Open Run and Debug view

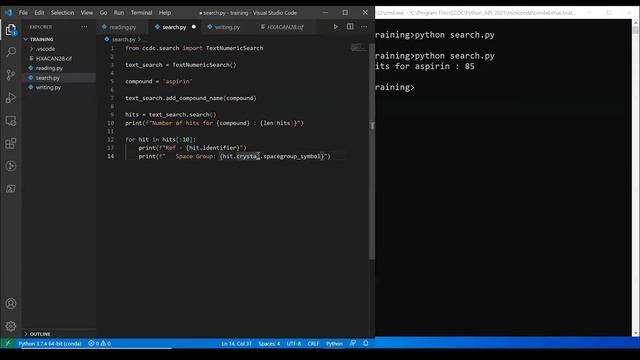coord(11,98)
